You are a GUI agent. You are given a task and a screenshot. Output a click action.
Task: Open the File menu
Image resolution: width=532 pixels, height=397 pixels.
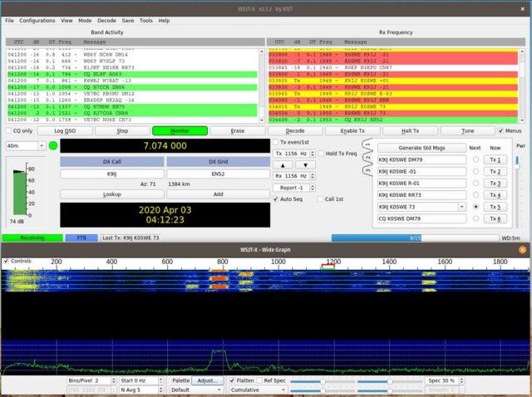pyautogui.click(x=9, y=21)
